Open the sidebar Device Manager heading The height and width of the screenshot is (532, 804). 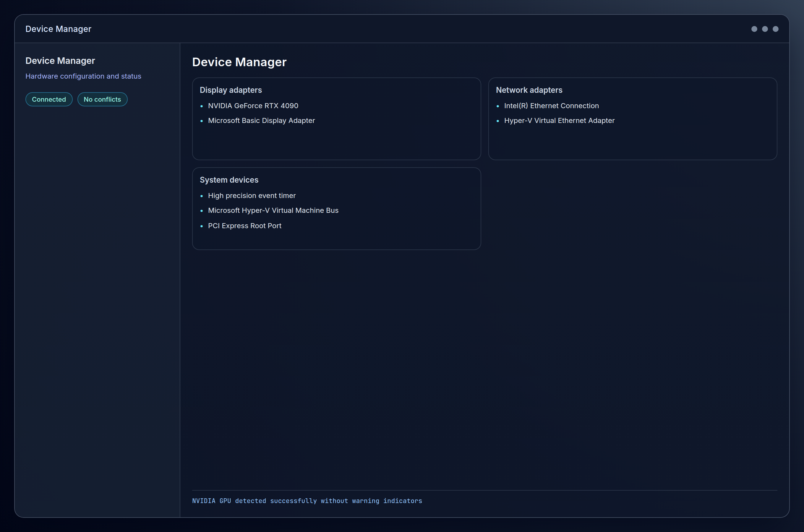60,60
